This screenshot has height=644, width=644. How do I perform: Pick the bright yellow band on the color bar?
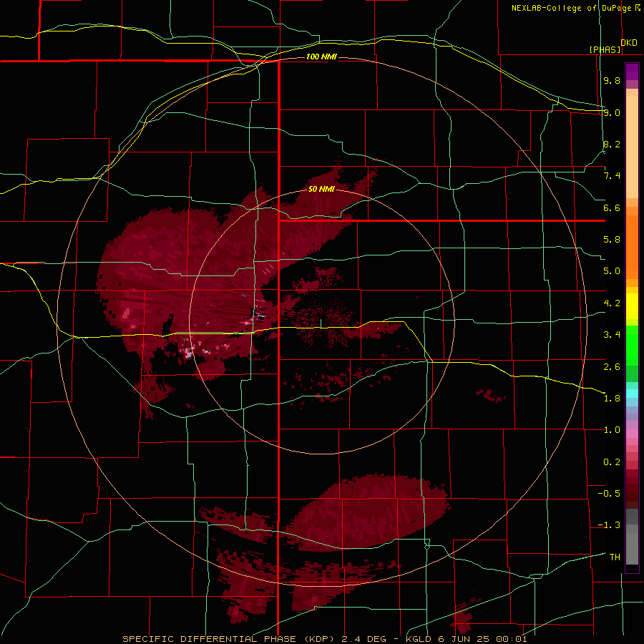click(632, 306)
